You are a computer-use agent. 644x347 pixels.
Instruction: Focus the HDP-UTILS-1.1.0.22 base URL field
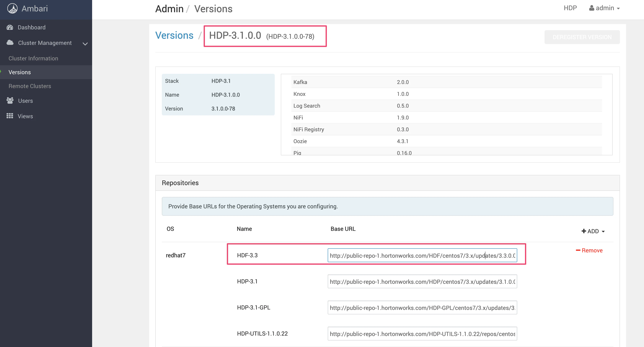point(422,334)
